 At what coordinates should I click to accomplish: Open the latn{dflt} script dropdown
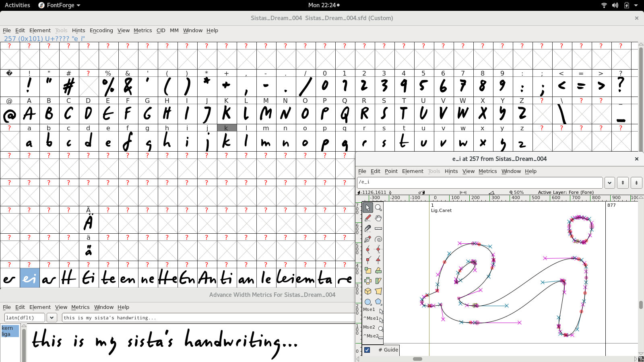point(52,318)
